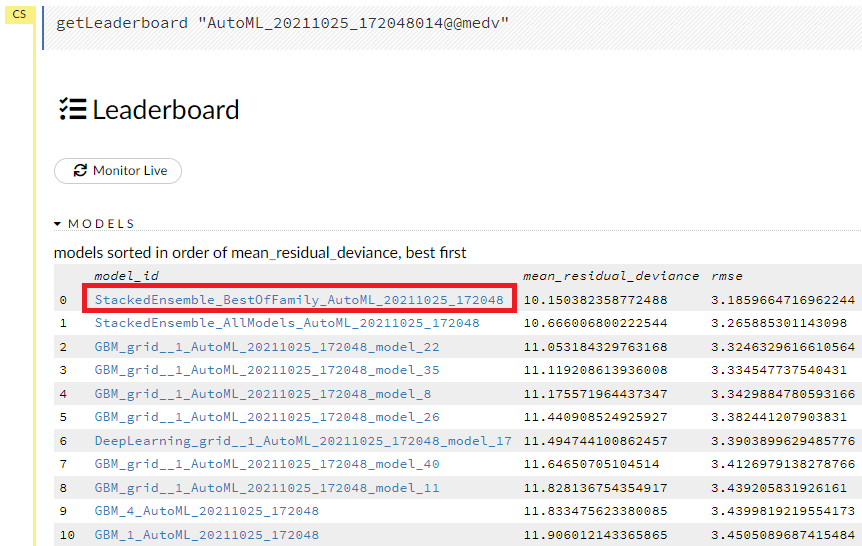This screenshot has height=546, width=862.
Task: Open GBM grid model_22 link
Action: click(266, 347)
